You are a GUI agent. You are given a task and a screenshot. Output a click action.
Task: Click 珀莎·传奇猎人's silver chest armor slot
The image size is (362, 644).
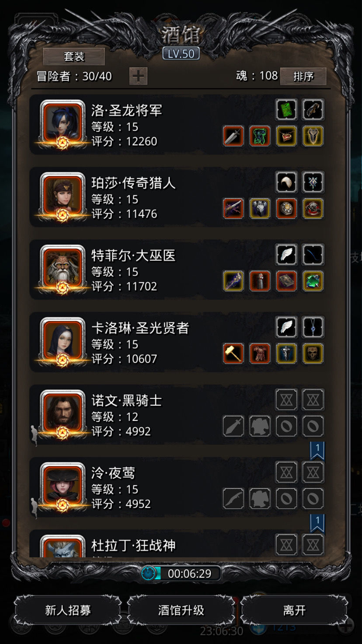coord(260,208)
